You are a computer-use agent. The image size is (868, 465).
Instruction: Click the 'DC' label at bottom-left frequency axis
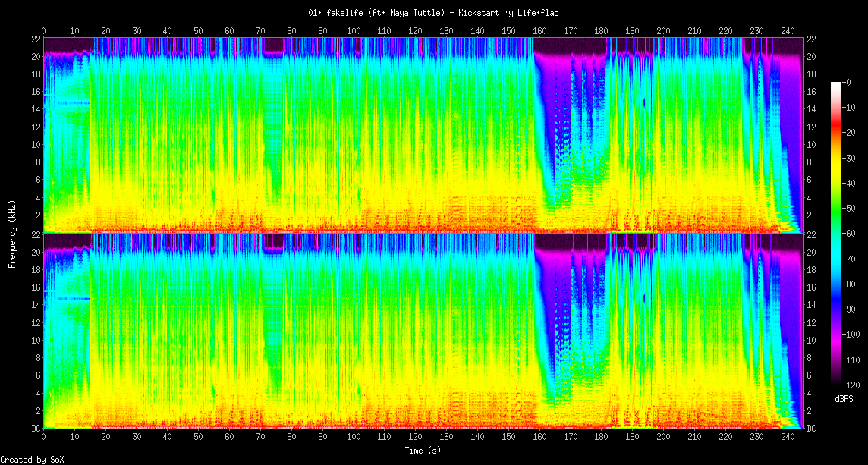(x=36, y=429)
